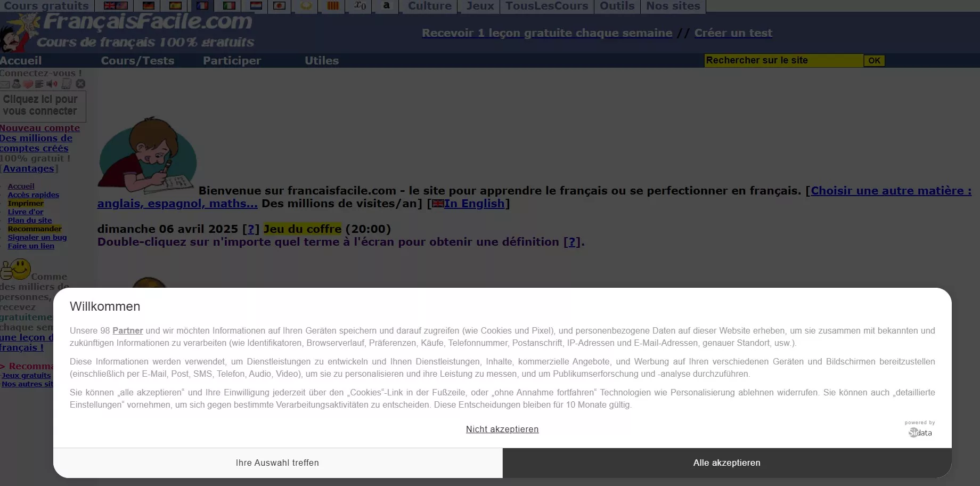This screenshot has height=486, width=980.
Task: Open the Jeux gratuits sidebar link
Action: 26,375
